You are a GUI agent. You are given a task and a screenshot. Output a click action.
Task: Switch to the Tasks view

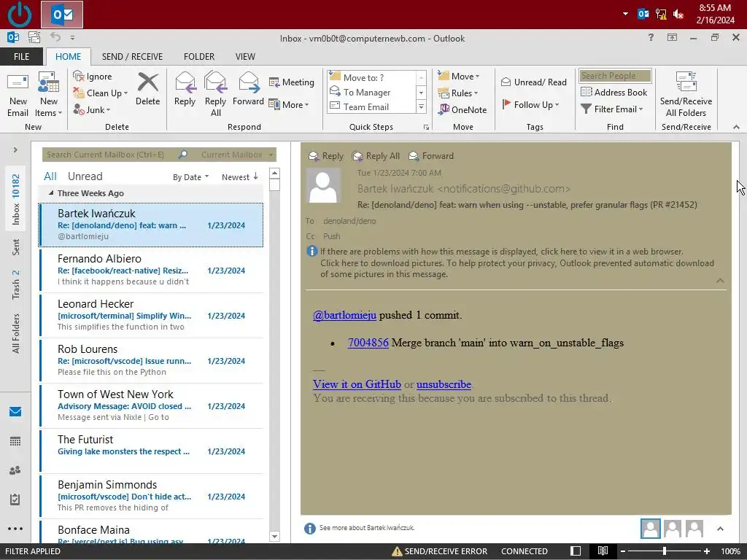15,499
